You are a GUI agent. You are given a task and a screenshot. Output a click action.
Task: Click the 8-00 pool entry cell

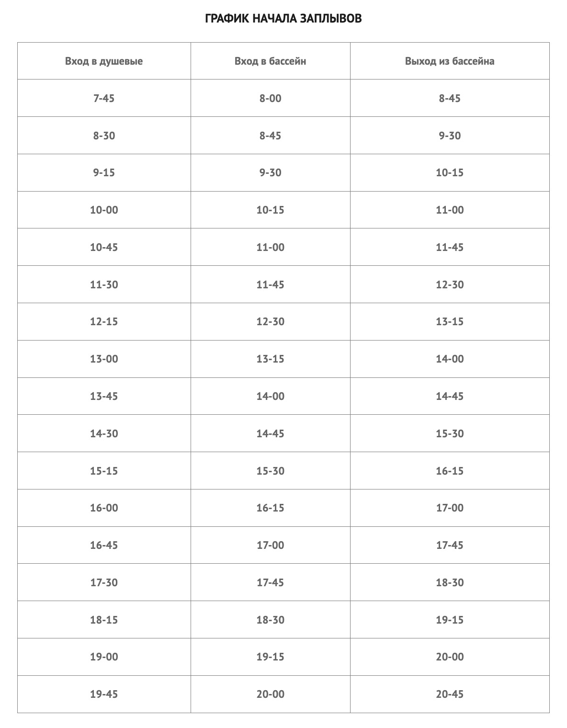point(271,98)
